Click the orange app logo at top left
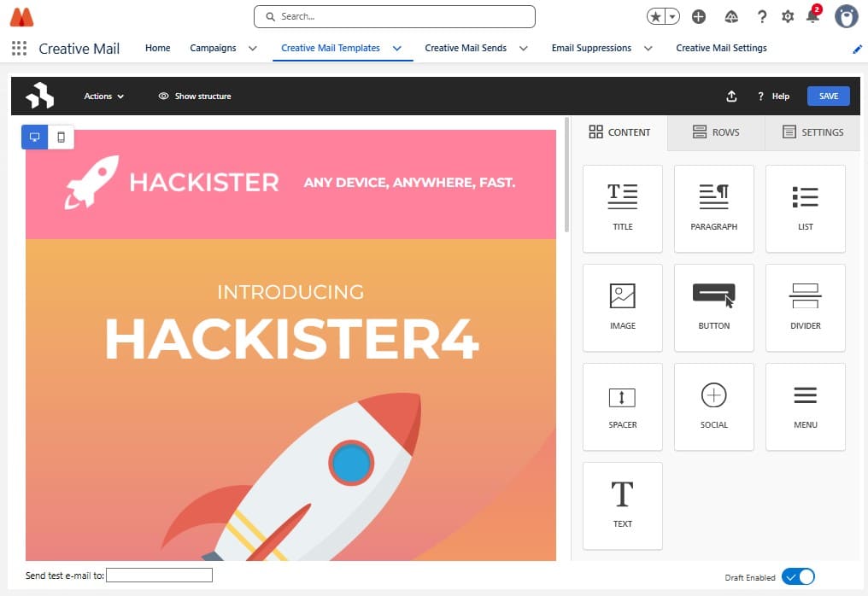This screenshot has height=596, width=868. point(21,17)
